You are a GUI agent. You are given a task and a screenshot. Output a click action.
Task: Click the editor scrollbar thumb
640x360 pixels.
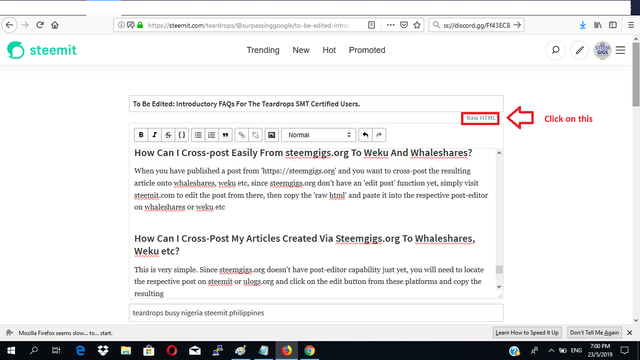pos(499,269)
